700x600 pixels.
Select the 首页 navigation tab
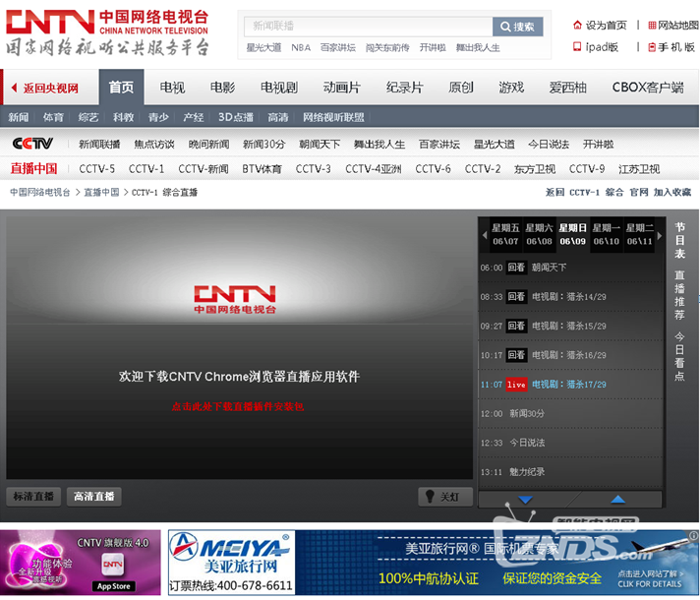122,88
